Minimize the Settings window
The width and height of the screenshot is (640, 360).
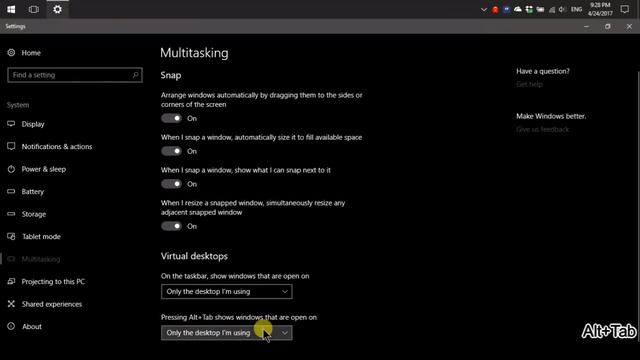pyautogui.click(x=587, y=27)
